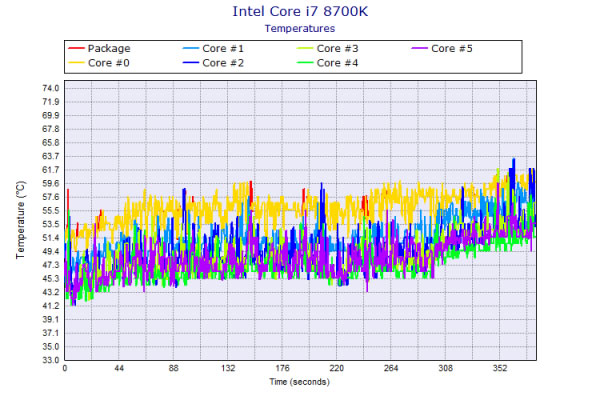Click the yellow Core #0 legend line swatch
The width and height of the screenshot is (600, 400).
click(76, 63)
